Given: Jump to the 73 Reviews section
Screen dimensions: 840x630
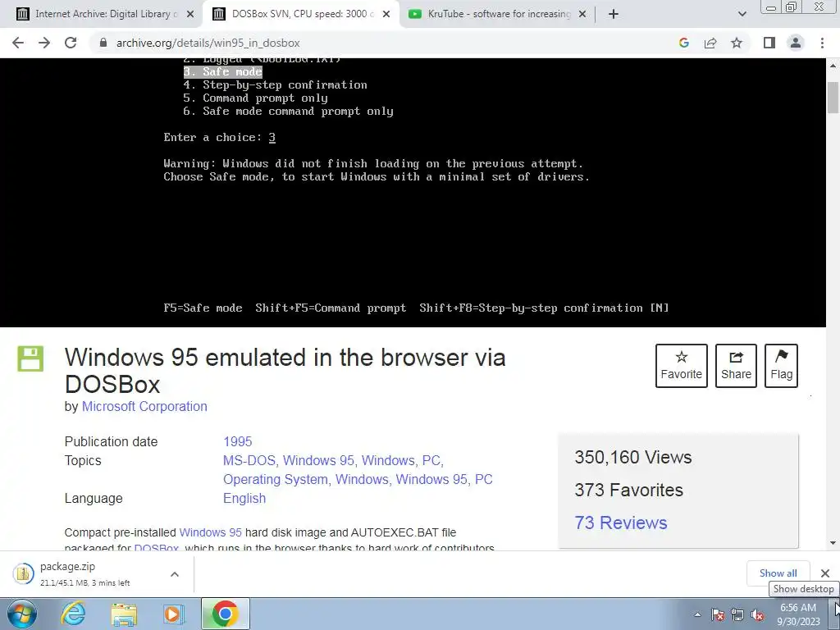Looking at the screenshot, I should pyautogui.click(x=620, y=523).
